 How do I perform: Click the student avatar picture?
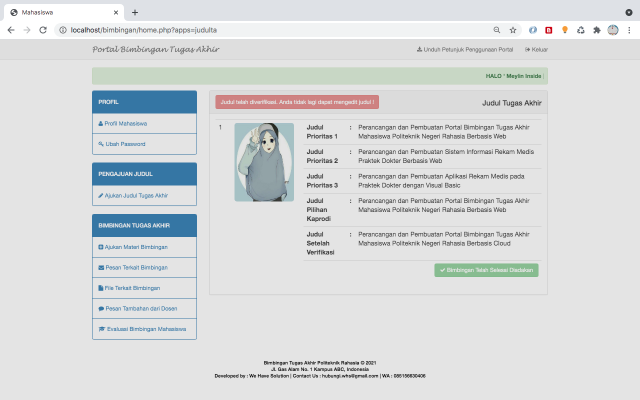[x=264, y=162]
